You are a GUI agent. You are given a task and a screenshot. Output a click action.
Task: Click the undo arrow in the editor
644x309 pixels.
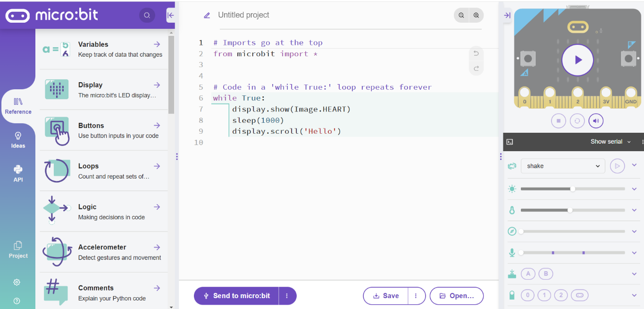pos(477,53)
